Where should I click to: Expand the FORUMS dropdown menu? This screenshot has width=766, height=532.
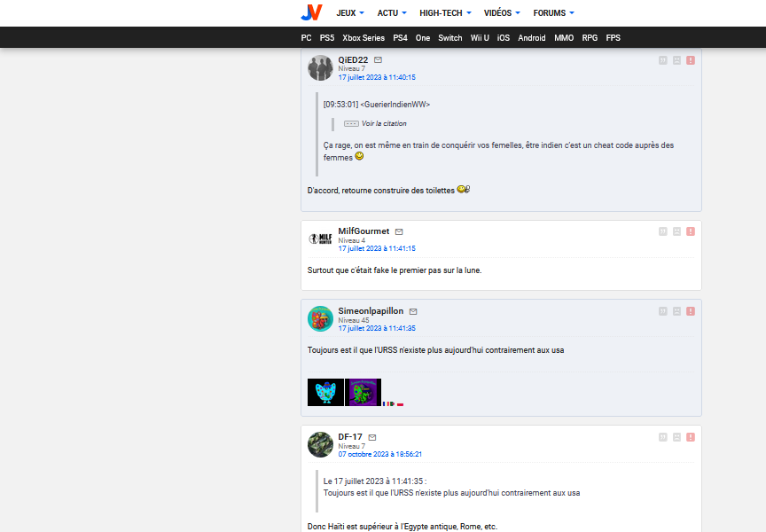[x=553, y=13]
